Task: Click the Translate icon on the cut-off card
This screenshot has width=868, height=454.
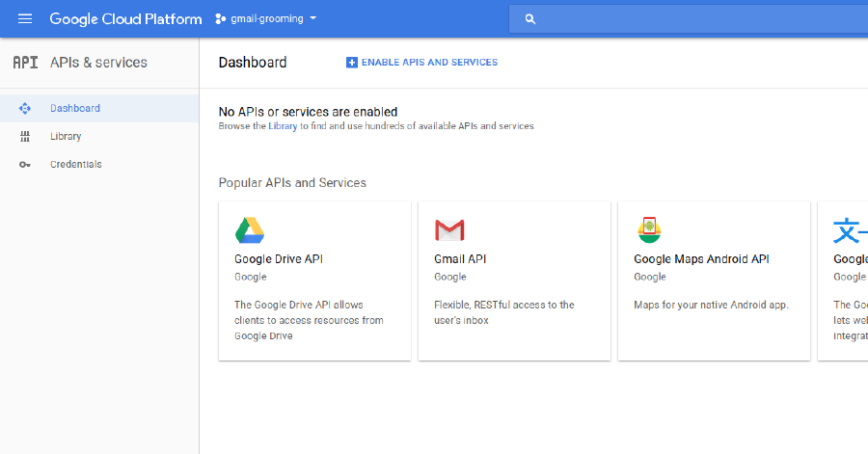Action: tap(850, 230)
